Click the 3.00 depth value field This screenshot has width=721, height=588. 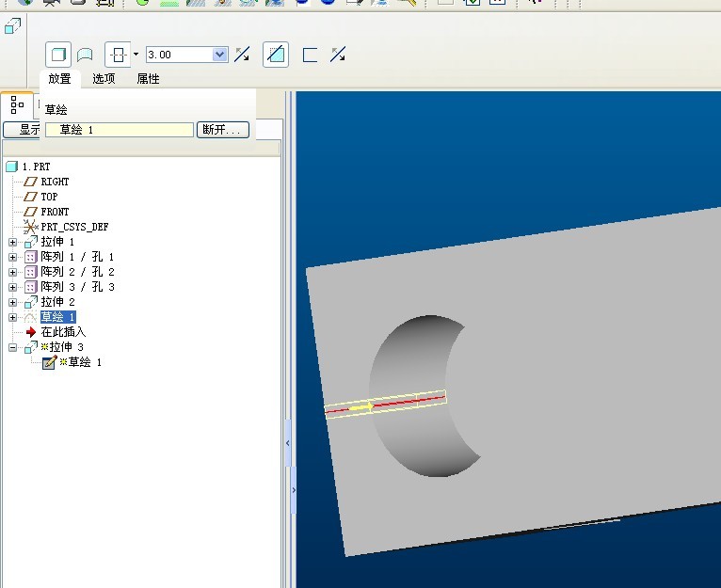coord(180,55)
